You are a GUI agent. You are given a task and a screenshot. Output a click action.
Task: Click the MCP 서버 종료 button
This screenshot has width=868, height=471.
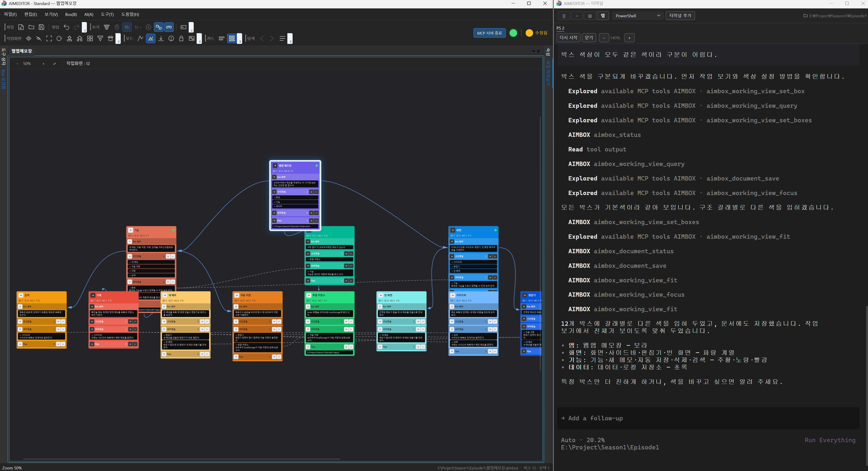click(489, 33)
